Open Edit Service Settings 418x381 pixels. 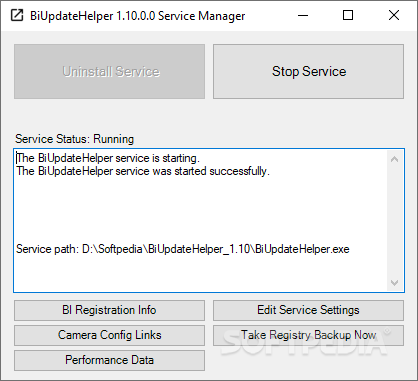point(308,310)
